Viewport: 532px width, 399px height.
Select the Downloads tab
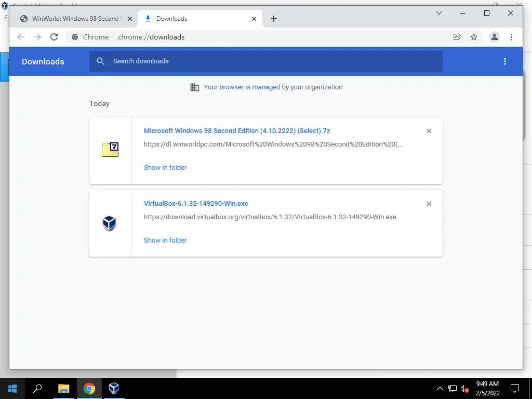point(200,19)
